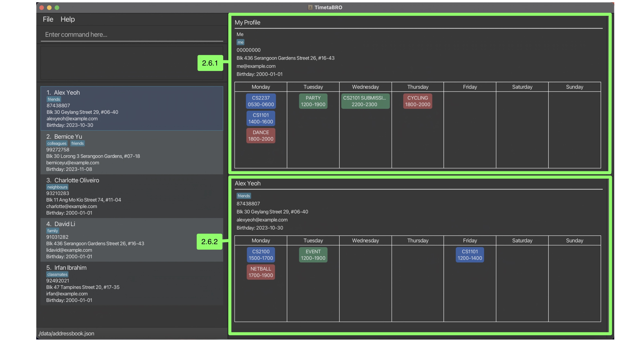Screen dimensions: 644x342
Task: Click address Blk 47 Tampines Street 20
Action: click(x=83, y=287)
